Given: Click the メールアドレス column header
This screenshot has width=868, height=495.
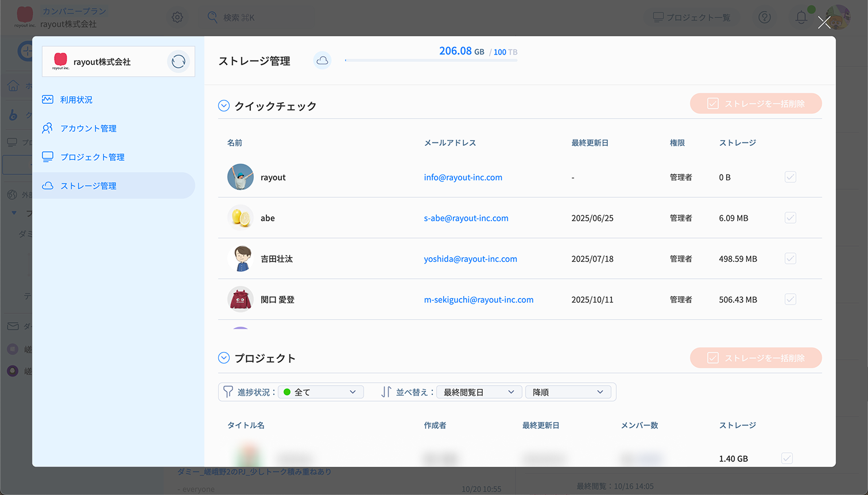Looking at the screenshot, I should [450, 143].
